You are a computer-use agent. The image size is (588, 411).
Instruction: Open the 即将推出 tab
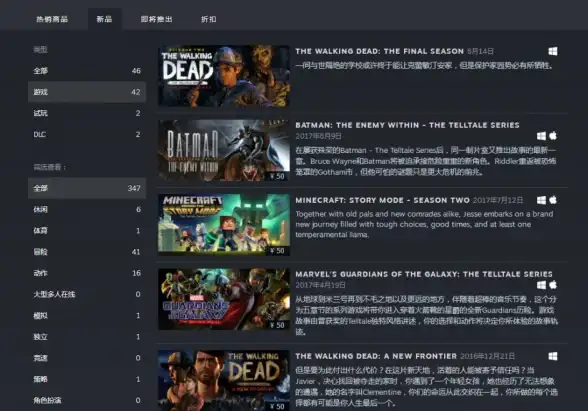[x=156, y=19]
